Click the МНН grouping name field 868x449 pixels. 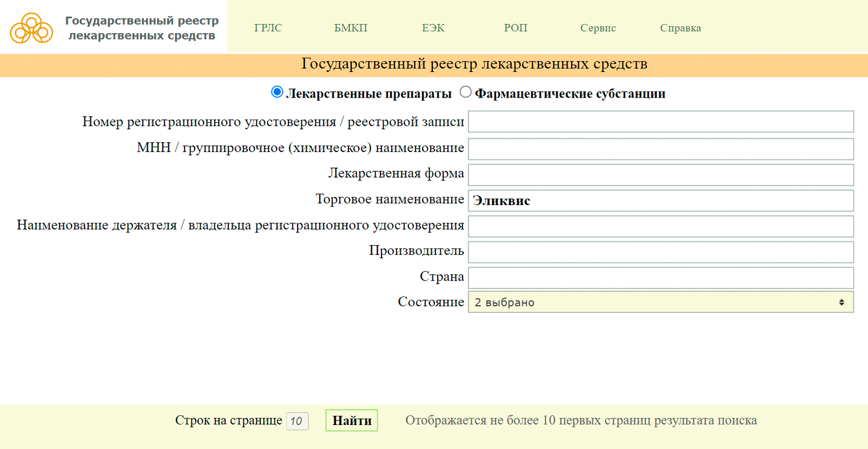[661, 149]
